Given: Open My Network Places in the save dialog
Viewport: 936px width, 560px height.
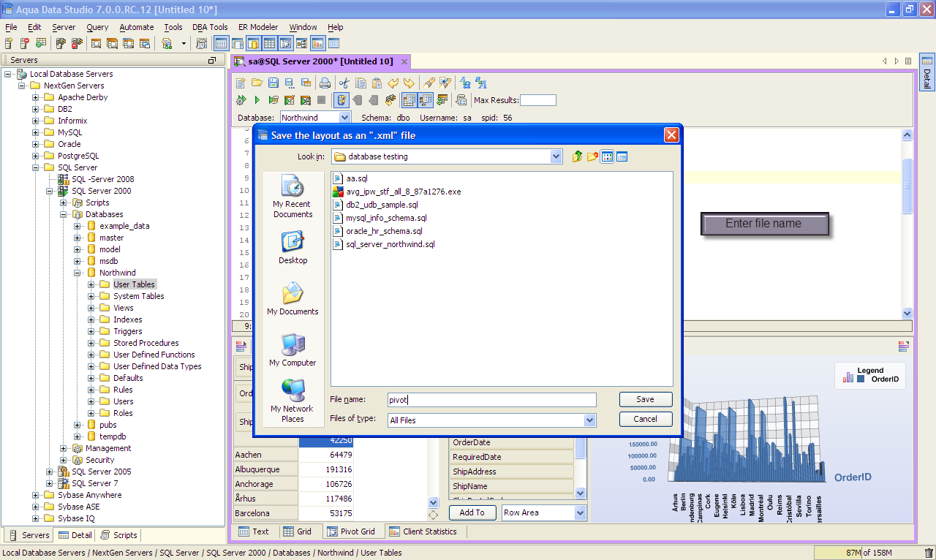Looking at the screenshot, I should click(292, 401).
